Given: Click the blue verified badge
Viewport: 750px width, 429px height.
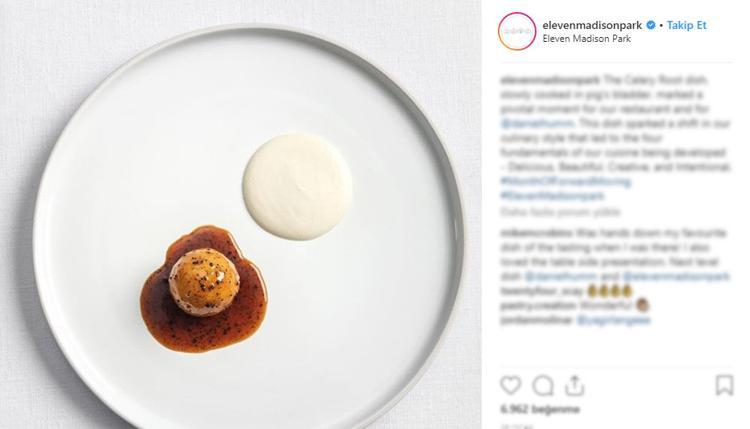Looking at the screenshot, I should pyautogui.click(x=651, y=25).
